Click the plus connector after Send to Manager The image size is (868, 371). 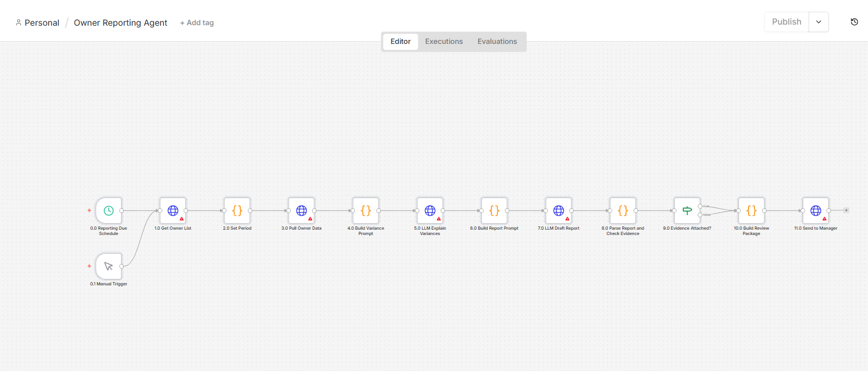(x=846, y=210)
